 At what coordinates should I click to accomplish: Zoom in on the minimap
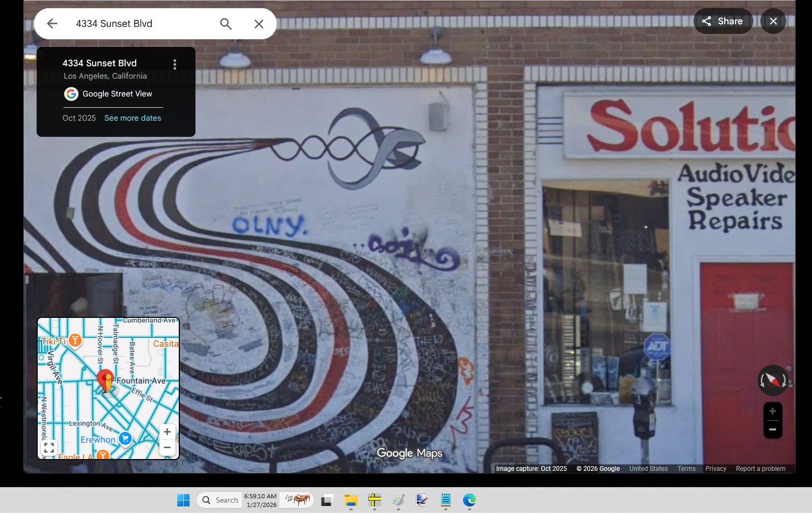[167, 432]
